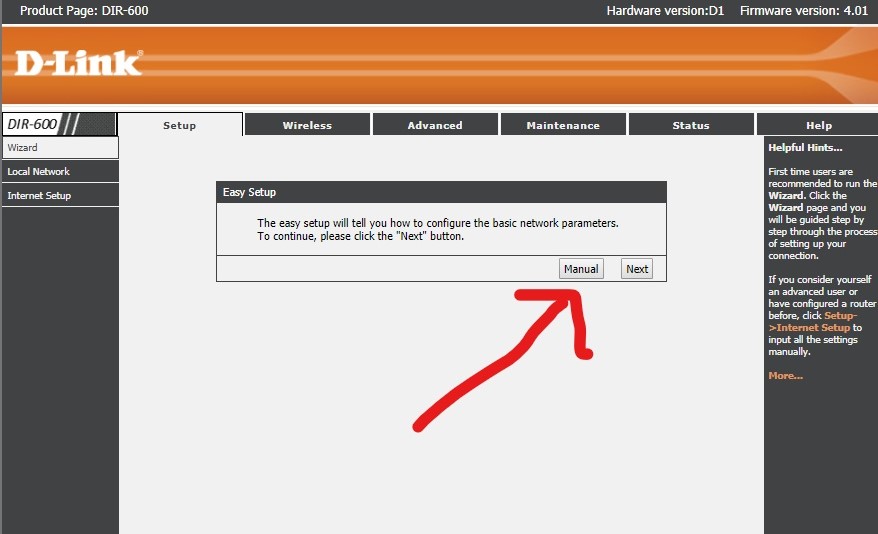Go to the Maintenance tab
This screenshot has height=534, width=878.
[563, 125]
